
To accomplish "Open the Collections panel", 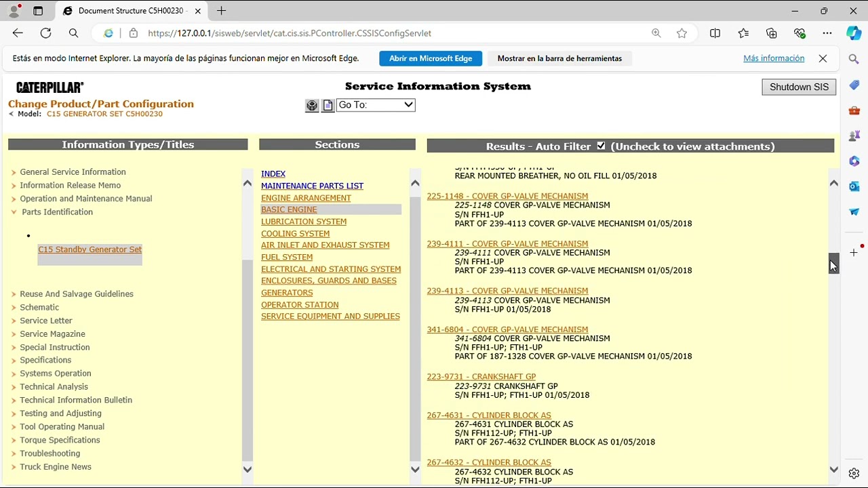I will [772, 33].
